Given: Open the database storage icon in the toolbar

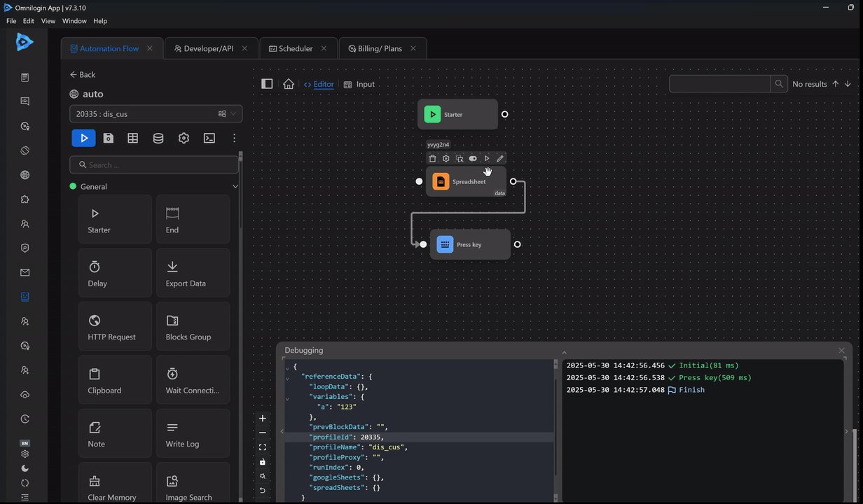Looking at the screenshot, I should click(158, 138).
